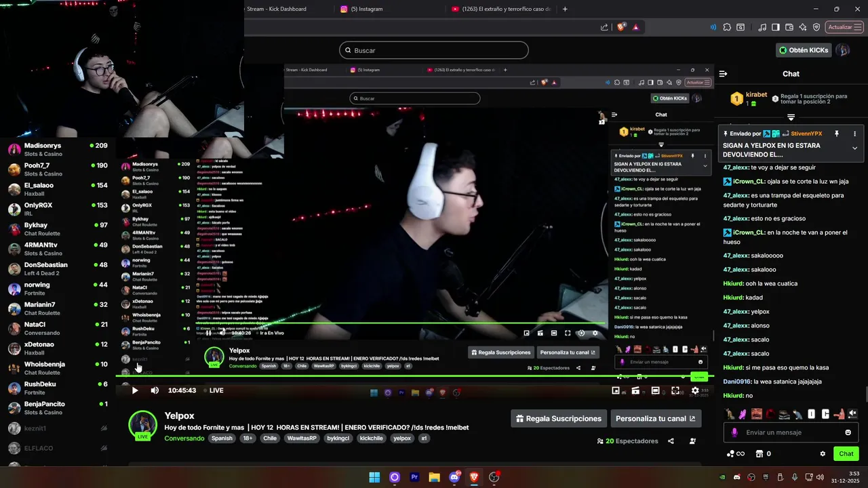Click Regala Suscripciones button

pyautogui.click(x=559, y=419)
